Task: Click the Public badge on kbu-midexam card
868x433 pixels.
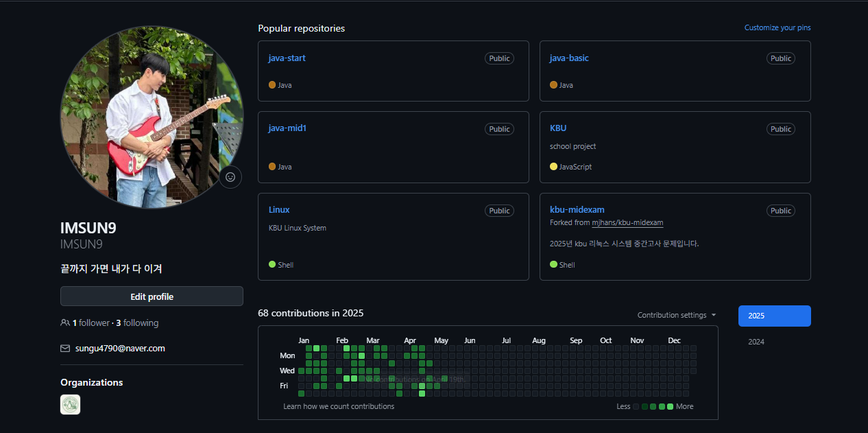Action: pyautogui.click(x=781, y=211)
